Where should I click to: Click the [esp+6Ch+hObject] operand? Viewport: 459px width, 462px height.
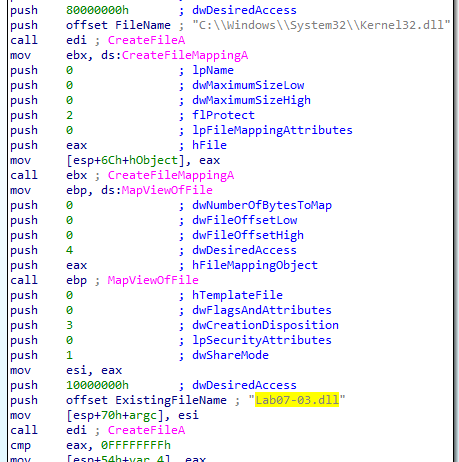point(125,160)
